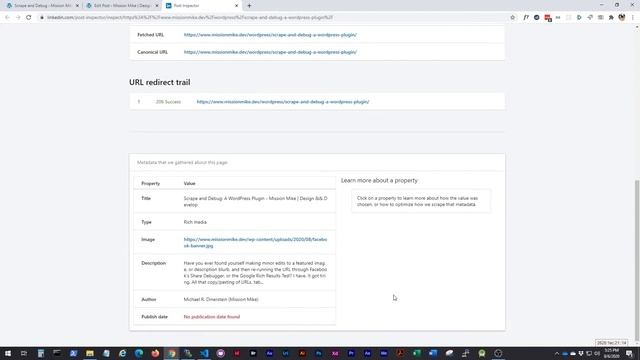This screenshot has height=360, width=640.
Task: Launch Firefox from the taskbar
Action: tap(155, 353)
